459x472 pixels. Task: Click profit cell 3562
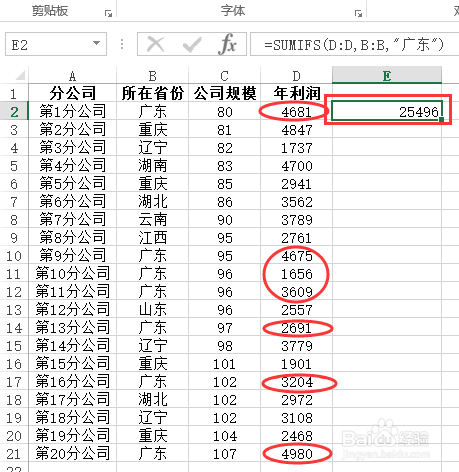click(296, 201)
